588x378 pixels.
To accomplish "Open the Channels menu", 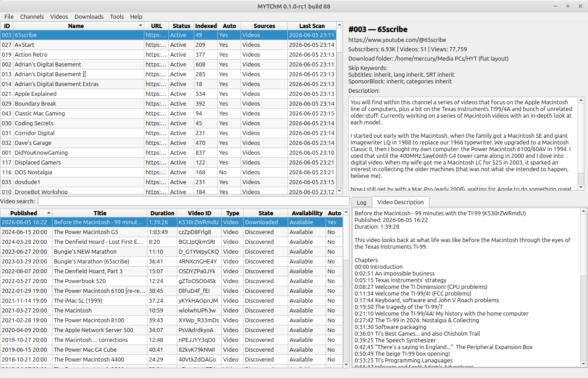I will click(32, 16).
